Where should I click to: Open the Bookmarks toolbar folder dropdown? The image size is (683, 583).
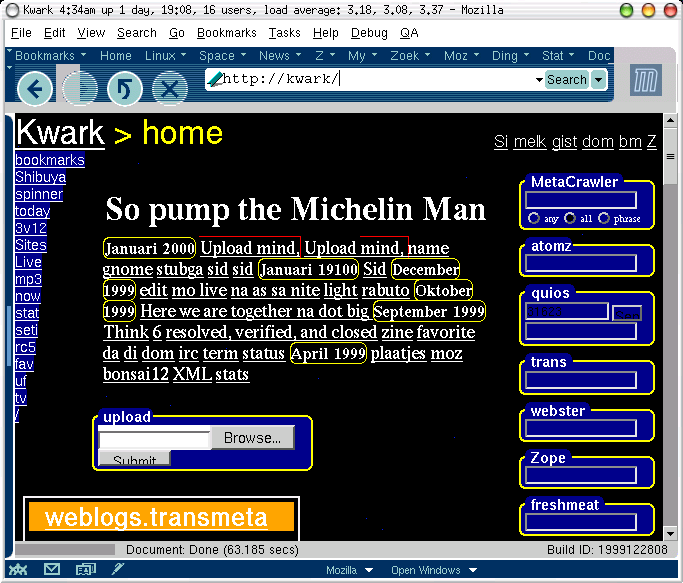(44, 56)
